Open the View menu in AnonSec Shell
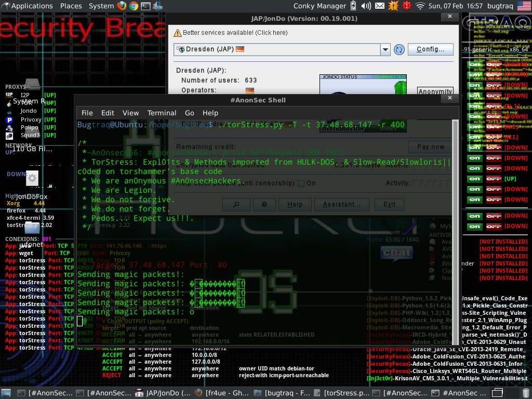 coord(130,113)
